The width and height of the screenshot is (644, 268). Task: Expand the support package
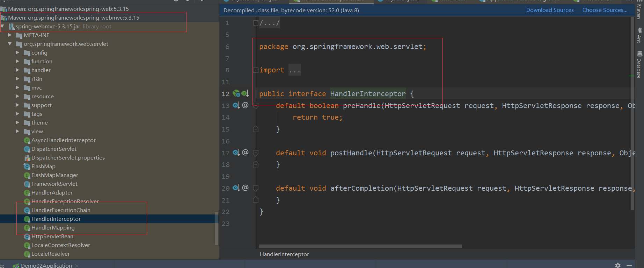coord(17,105)
